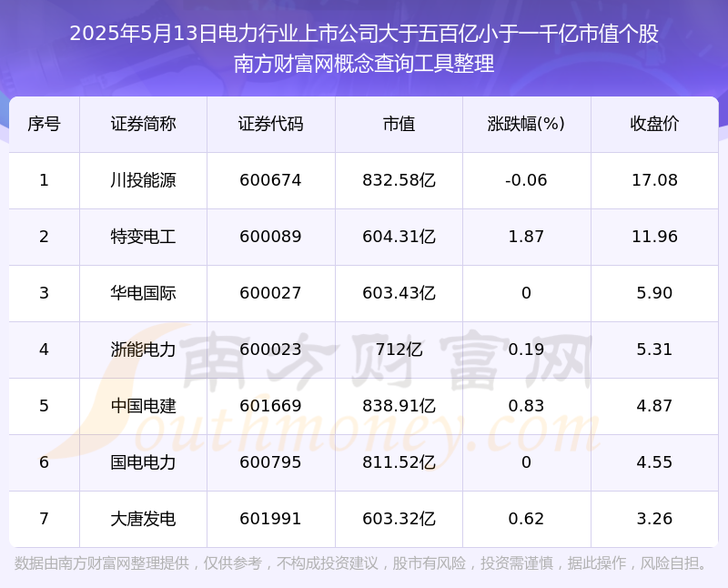Click row number 1 in the 序号 column
Screen dimensions: 728x588
[x=44, y=180]
